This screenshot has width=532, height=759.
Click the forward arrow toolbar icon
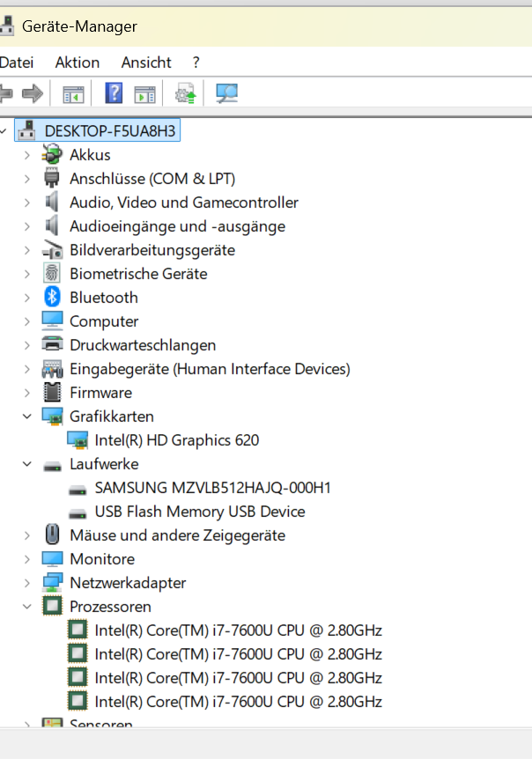pyautogui.click(x=33, y=93)
